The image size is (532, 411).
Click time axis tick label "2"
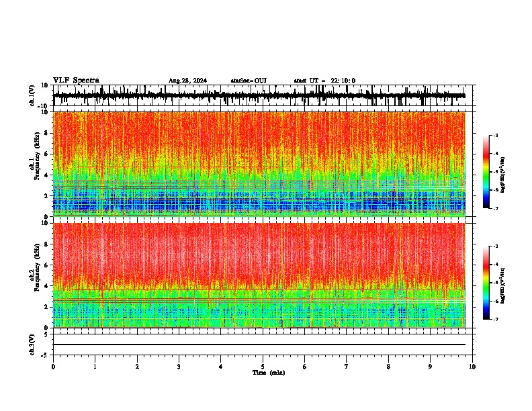(137, 367)
